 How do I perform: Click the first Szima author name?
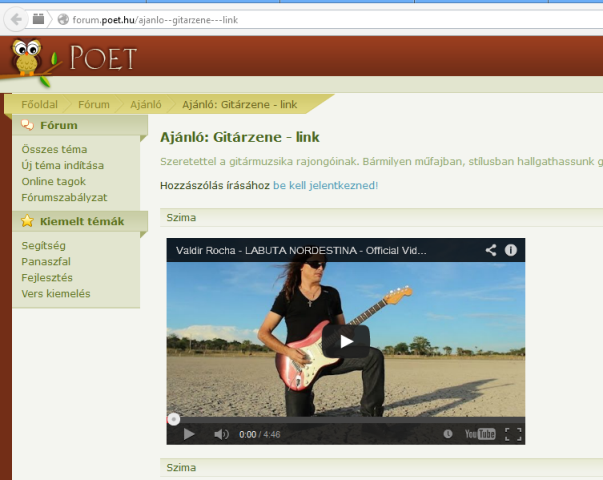coord(181,218)
